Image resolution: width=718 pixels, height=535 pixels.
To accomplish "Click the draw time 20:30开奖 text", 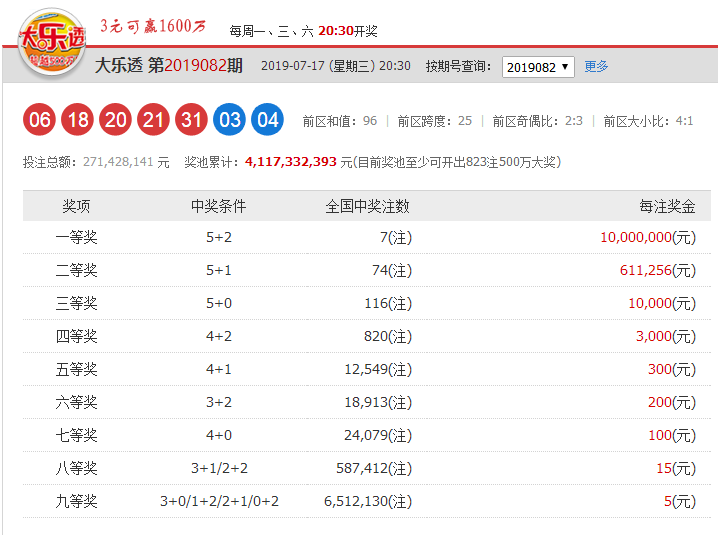I will point(348,31).
